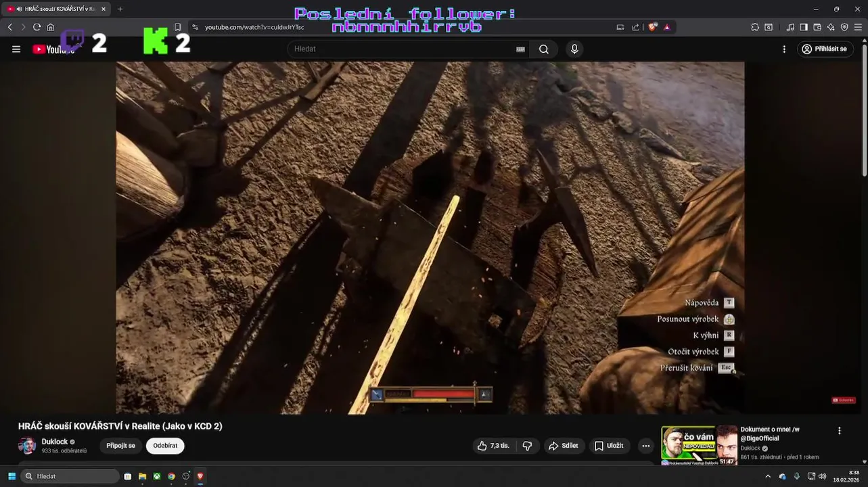
Task: Open Brave Rewards triangle icon
Action: click(667, 27)
